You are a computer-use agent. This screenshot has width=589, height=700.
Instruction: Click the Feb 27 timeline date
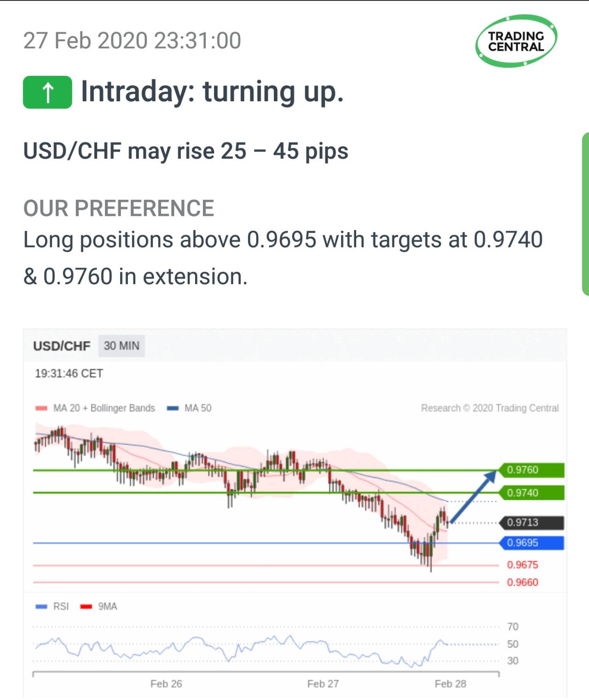(323, 684)
